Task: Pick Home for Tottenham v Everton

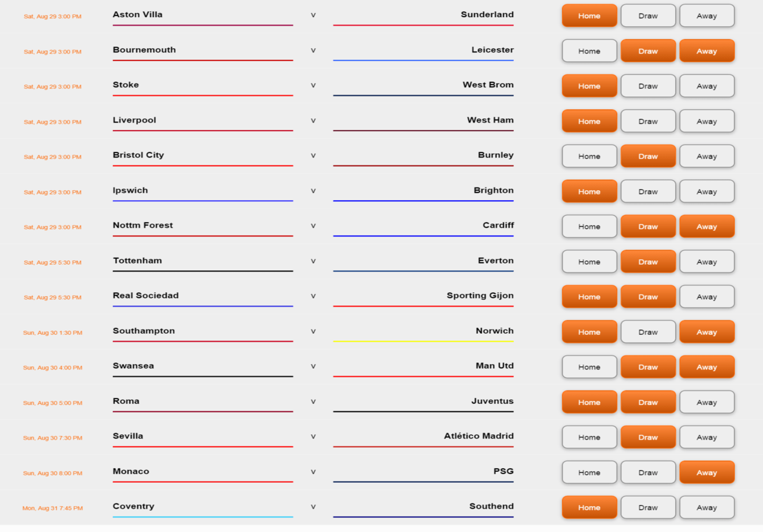Action: (x=589, y=262)
